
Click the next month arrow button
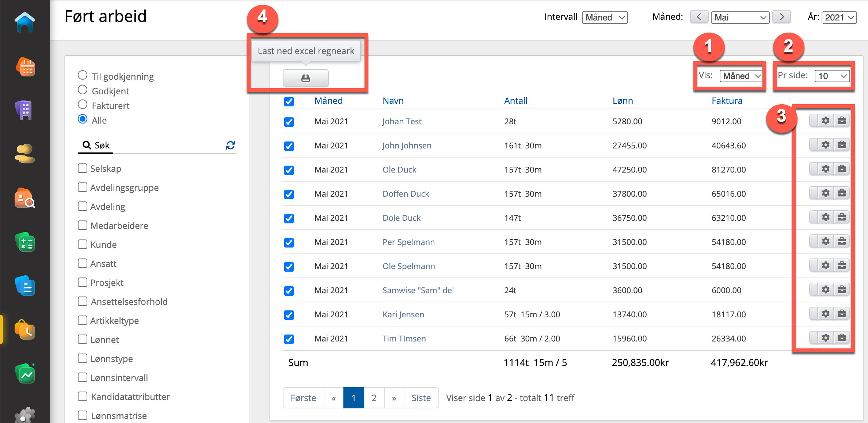pos(781,17)
